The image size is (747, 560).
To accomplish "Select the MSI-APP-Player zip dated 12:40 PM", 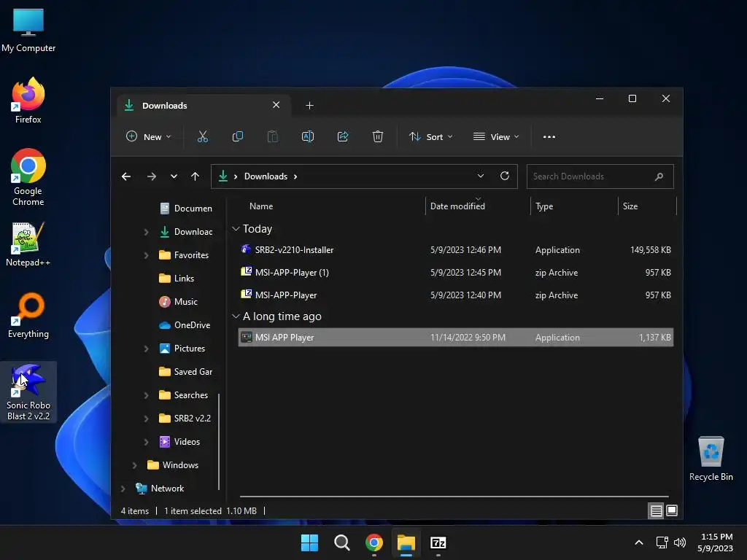I will click(x=455, y=295).
